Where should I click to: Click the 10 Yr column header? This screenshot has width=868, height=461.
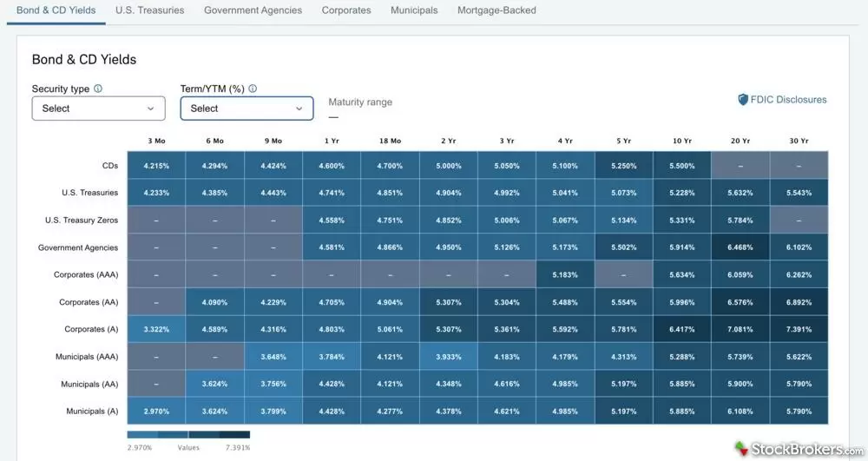point(682,142)
